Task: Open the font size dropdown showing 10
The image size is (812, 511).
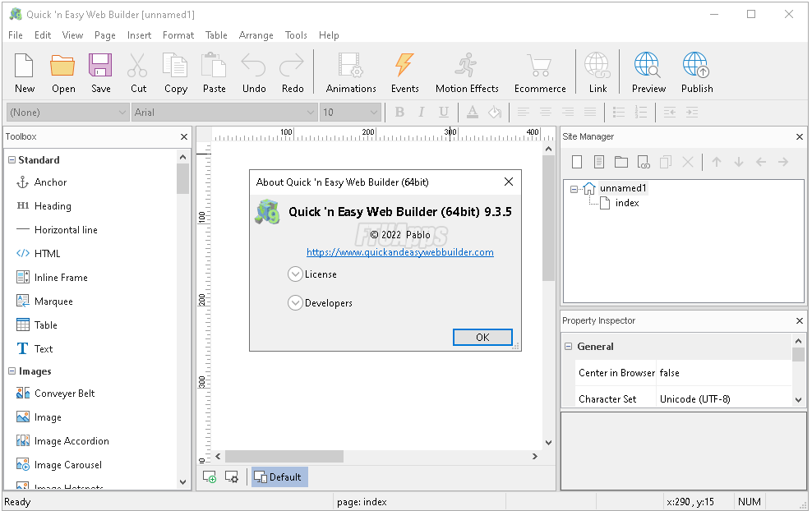Action: [x=350, y=113]
